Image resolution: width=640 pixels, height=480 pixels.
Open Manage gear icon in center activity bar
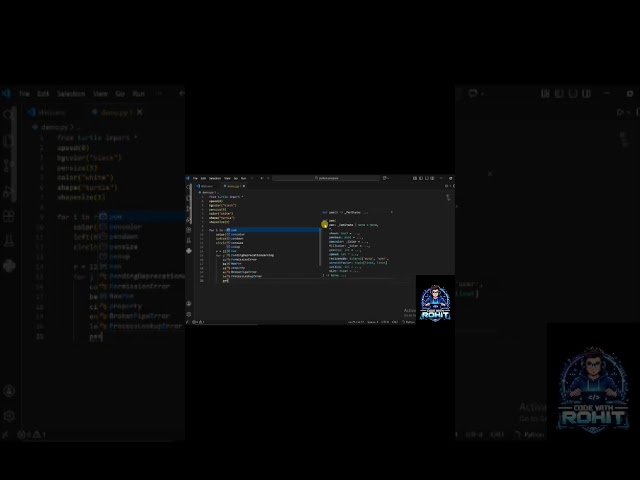pos(189,314)
